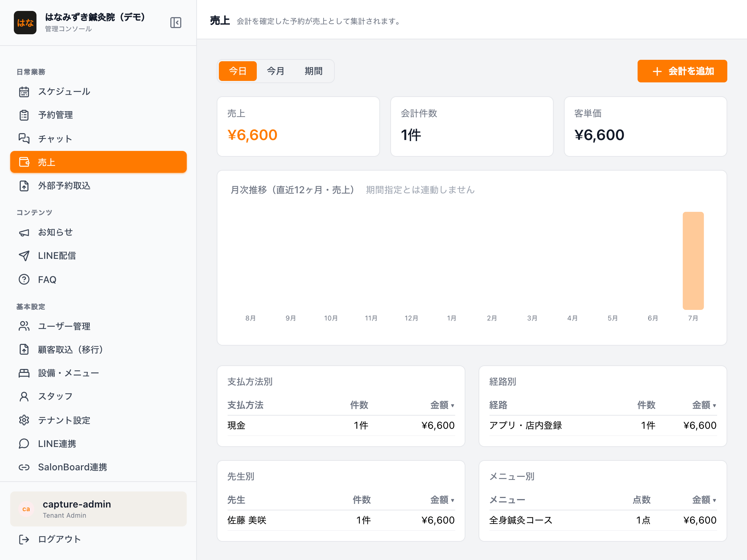Open LINE配信 page
This screenshot has width=747, height=560.
click(x=98, y=256)
